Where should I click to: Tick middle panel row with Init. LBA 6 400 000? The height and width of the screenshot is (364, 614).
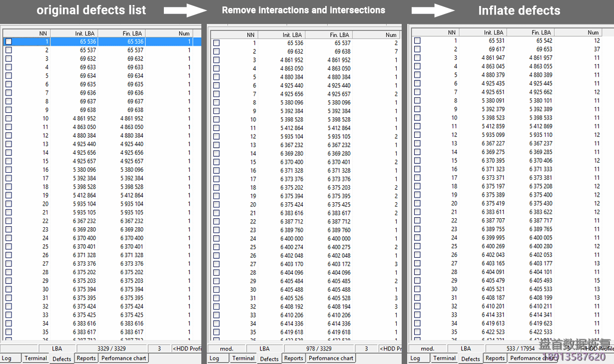pos(216,239)
